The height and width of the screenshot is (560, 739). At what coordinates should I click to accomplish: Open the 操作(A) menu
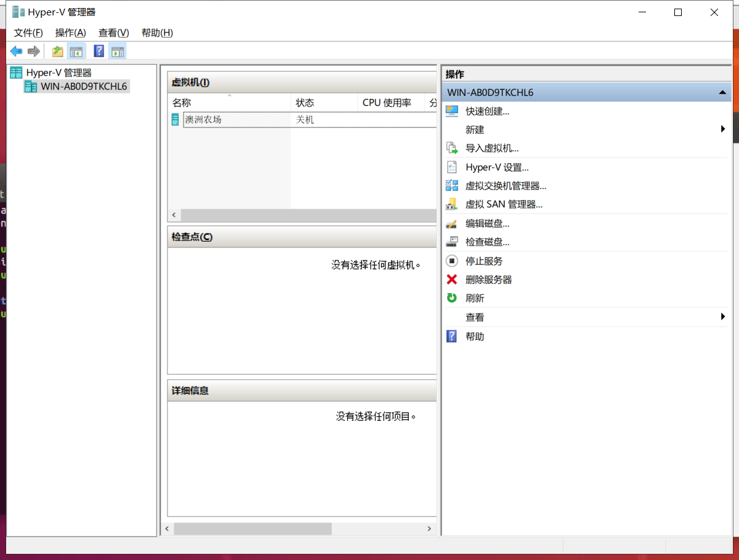click(70, 33)
